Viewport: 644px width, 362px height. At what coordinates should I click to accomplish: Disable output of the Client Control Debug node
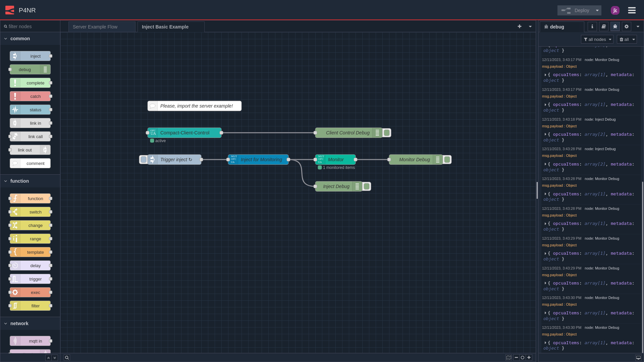point(387,133)
